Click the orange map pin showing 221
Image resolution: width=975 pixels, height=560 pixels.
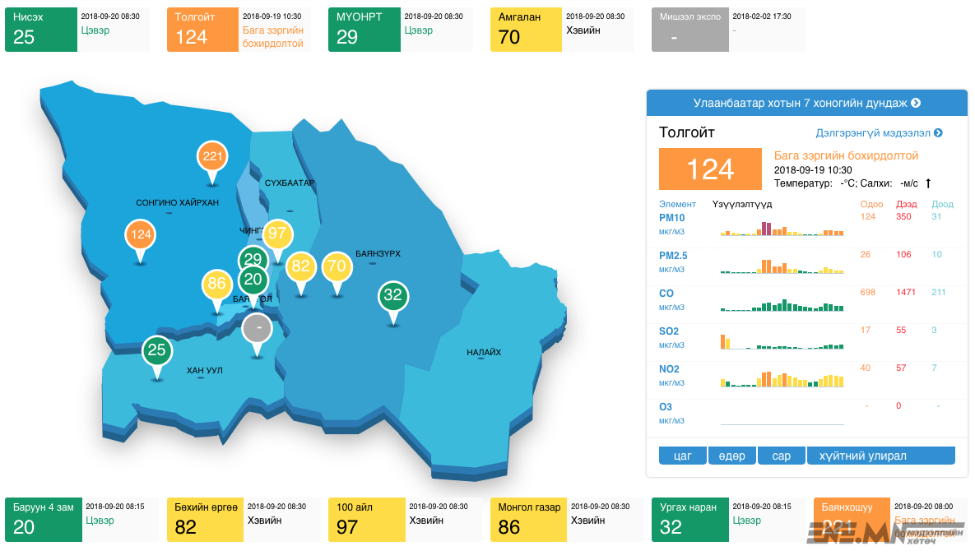212,156
